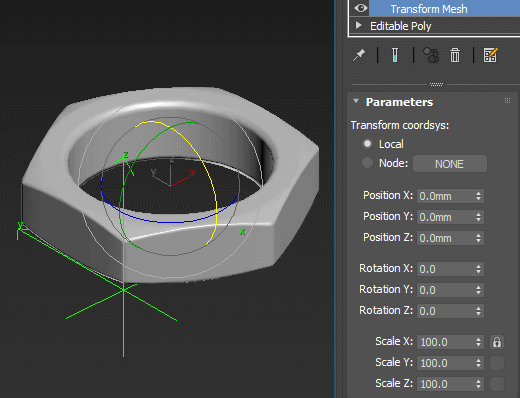Toggle Show End Result test tube icon
Viewport: 520px width, 398px height.
tap(395, 55)
